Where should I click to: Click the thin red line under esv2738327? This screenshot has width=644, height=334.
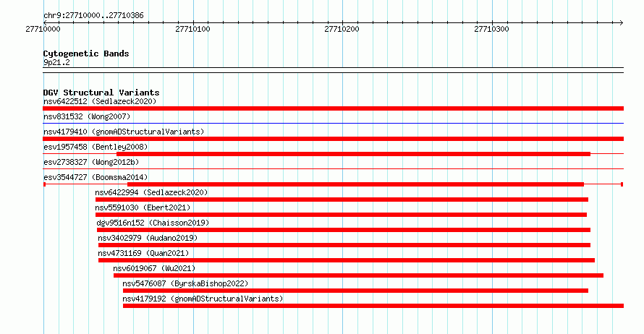[x=333, y=168]
